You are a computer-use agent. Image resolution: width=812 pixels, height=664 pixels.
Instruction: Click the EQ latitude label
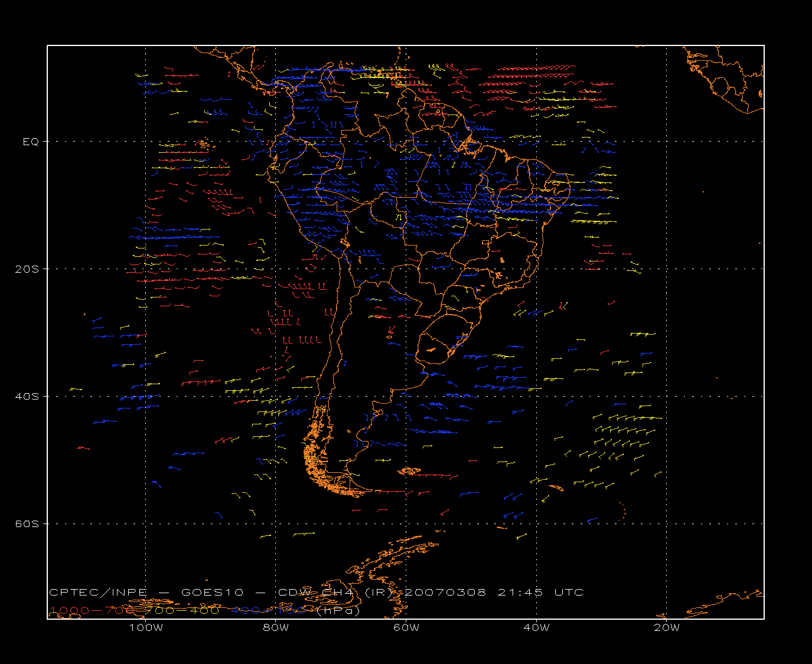[31, 142]
